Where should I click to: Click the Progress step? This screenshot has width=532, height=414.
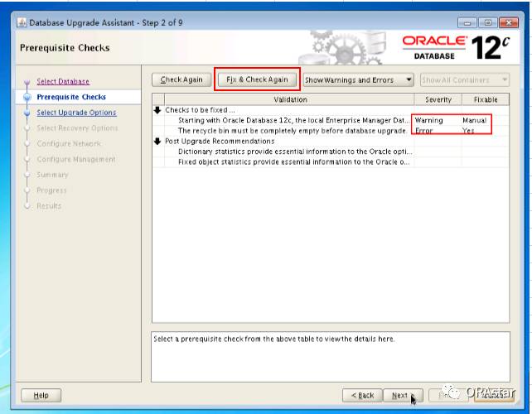(51, 190)
